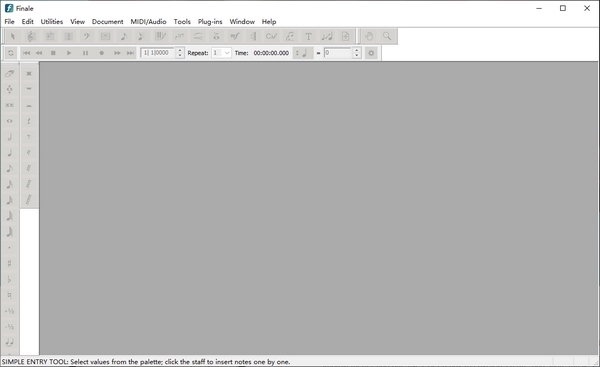The image size is (600, 367).
Task: Select the Measure tool
Action: click(x=105, y=36)
